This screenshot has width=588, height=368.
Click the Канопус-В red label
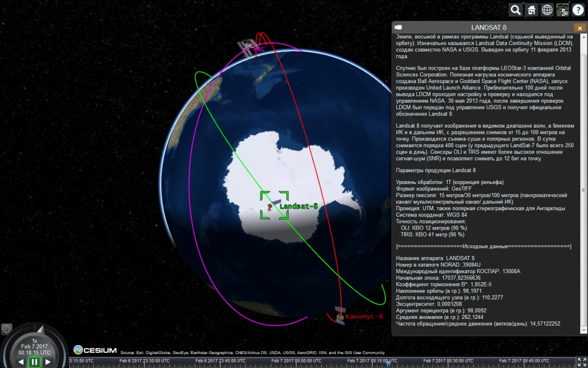click(x=364, y=316)
